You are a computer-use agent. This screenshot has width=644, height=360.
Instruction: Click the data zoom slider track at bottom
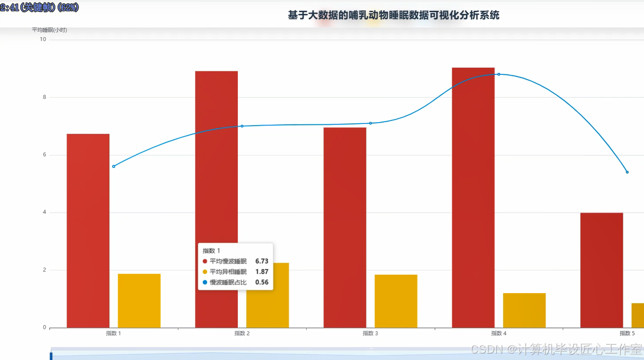click(x=347, y=354)
